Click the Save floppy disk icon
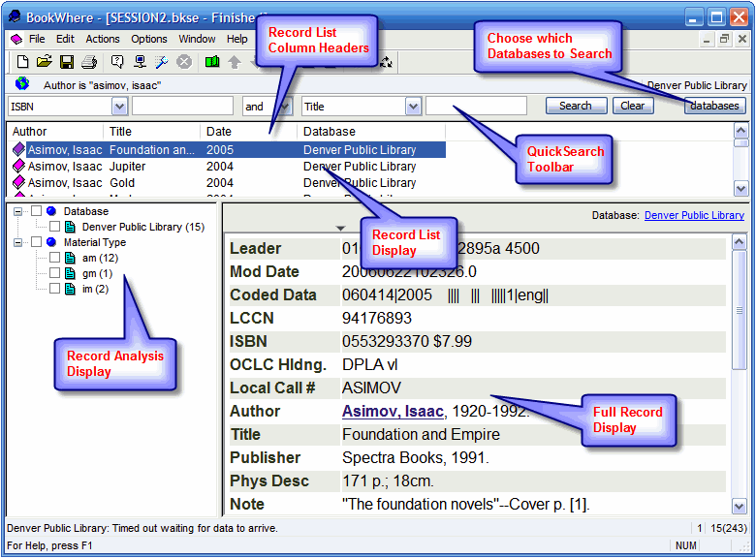Screen dimensions: 756x558 point(67,62)
